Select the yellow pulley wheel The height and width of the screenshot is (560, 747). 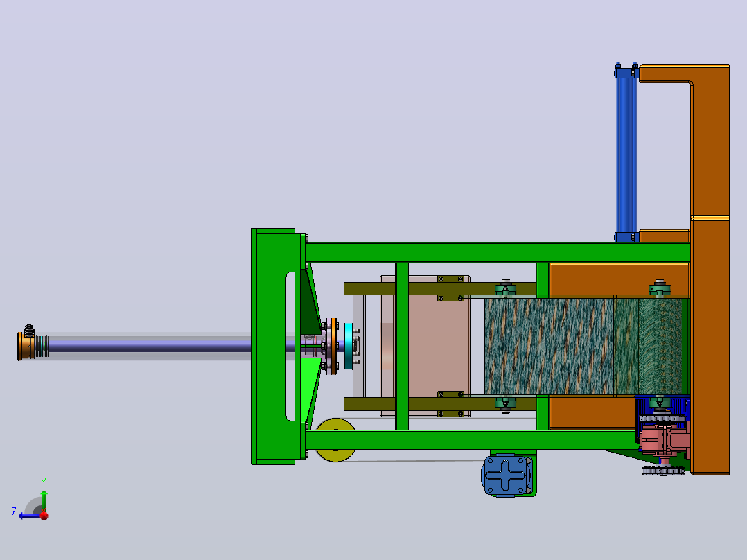[x=335, y=440]
